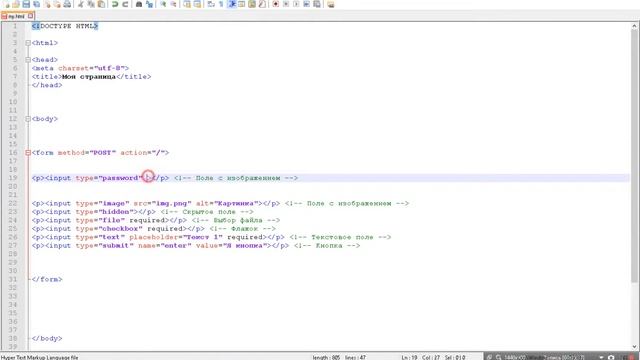Click the type="hidden" input line

93,212
